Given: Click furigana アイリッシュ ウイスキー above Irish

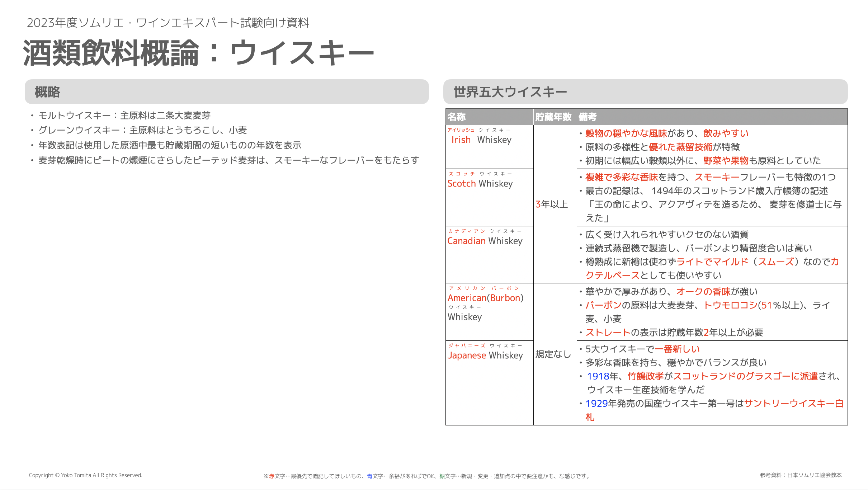Looking at the screenshot, I should point(479,130).
